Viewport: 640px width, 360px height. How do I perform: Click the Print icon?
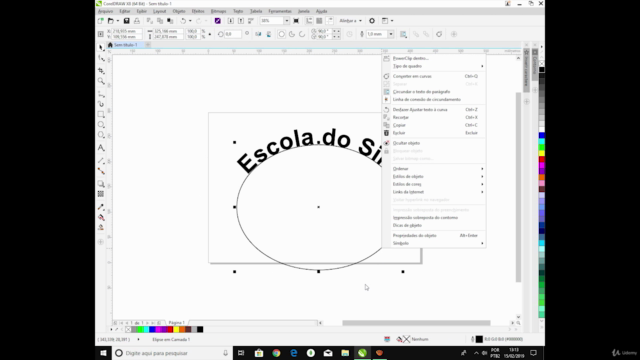tap(137, 21)
